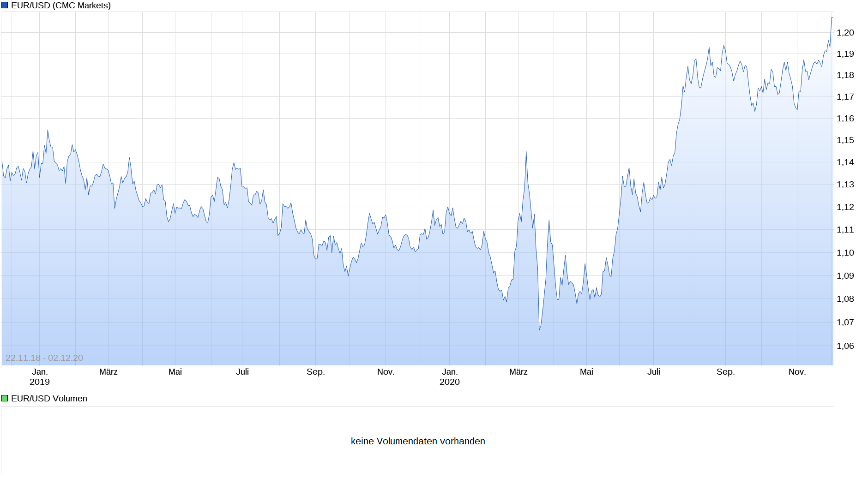Click the Mai label of year 2020
868x484 pixels.
[x=587, y=372]
